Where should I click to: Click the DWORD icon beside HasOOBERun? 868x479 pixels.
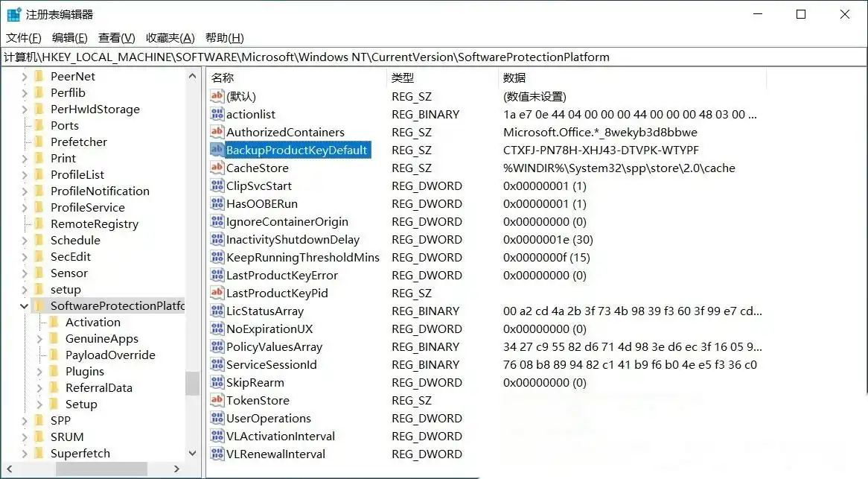(217, 203)
